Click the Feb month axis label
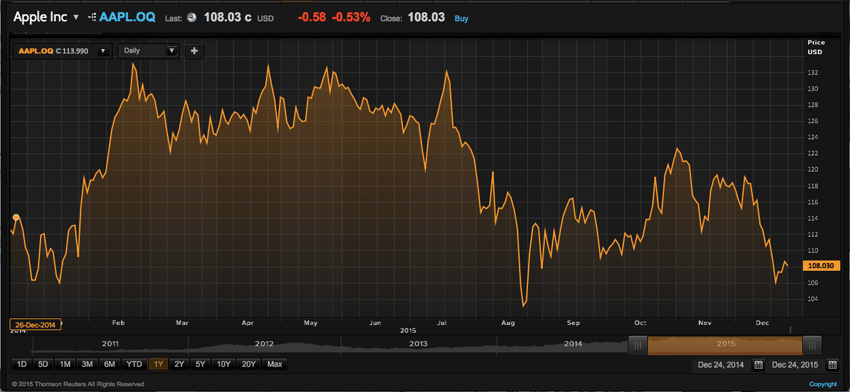Screen dimensions: 850x392 pos(118,323)
